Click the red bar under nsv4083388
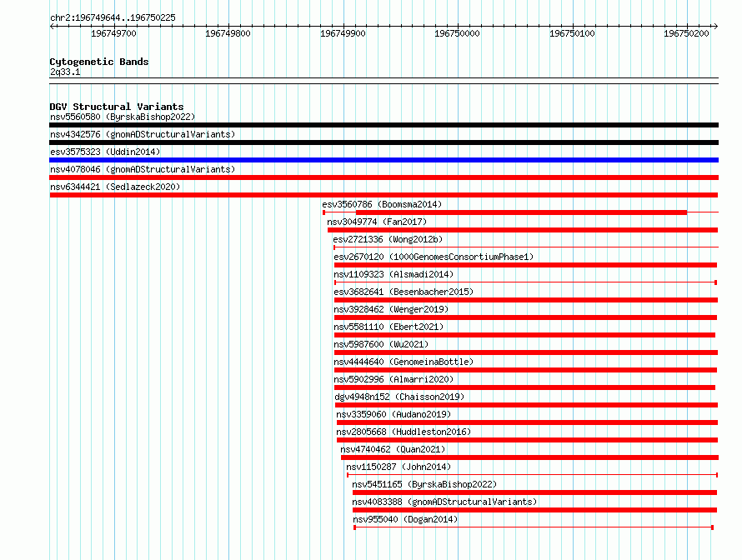Screen dimensions: 742x560 [534, 510]
